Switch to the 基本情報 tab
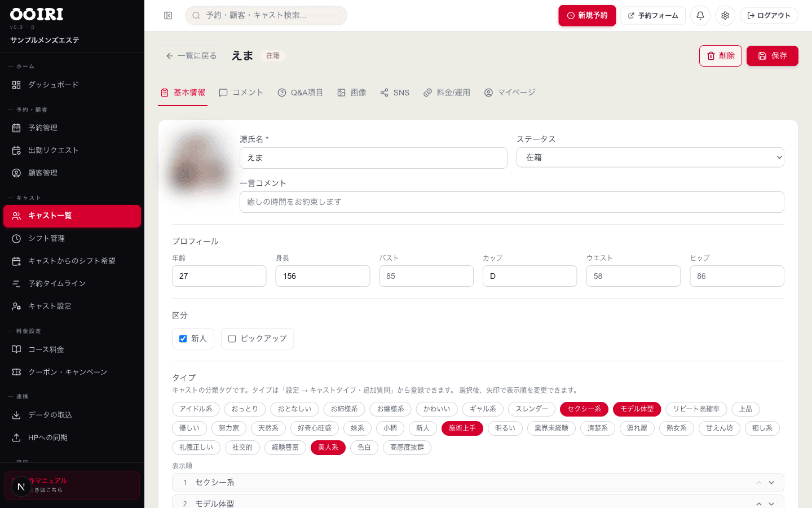The height and width of the screenshot is (508, 812). click(x=183, y=93)
